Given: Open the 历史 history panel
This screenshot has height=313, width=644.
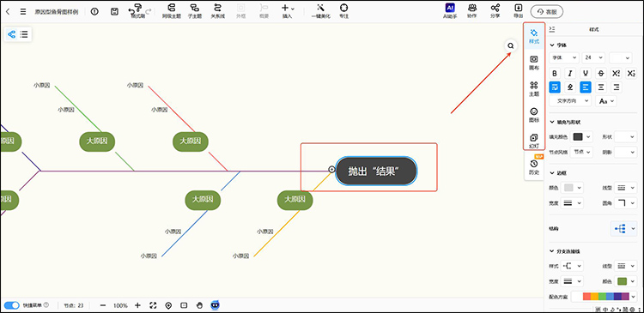Looking at the screenshot, I should click(x=534, y=167).
